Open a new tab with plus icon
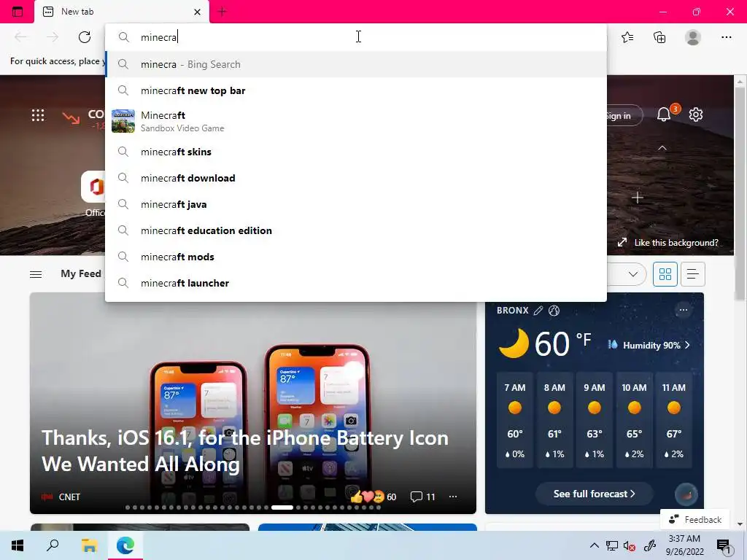This screenshot has width=747, height=560. [222, 12]
